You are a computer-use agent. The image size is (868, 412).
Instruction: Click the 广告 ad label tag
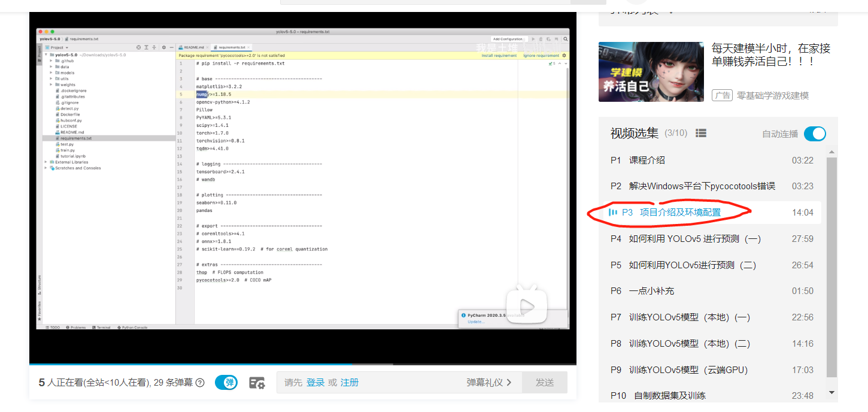pos(723,95)
